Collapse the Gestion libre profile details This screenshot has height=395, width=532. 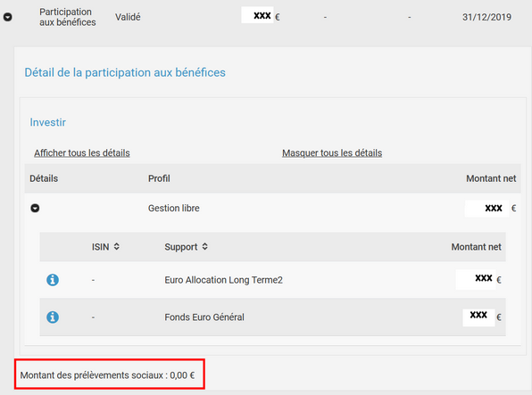coord(35,208)
